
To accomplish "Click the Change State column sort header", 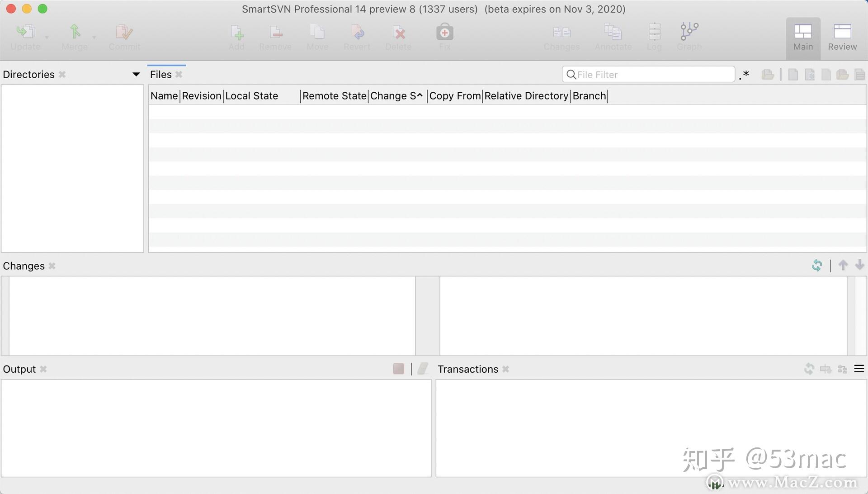I will pyautogui.click(x=396, y=95).
